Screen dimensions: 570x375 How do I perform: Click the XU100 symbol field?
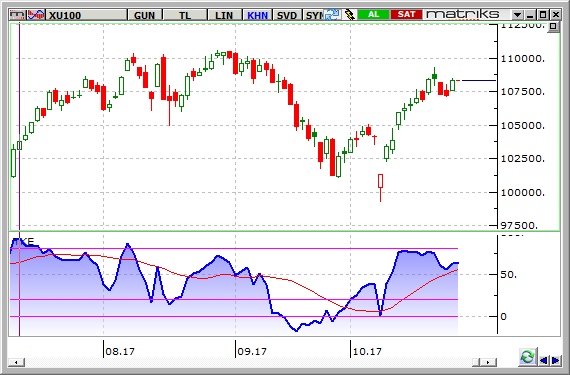[87, 15]
